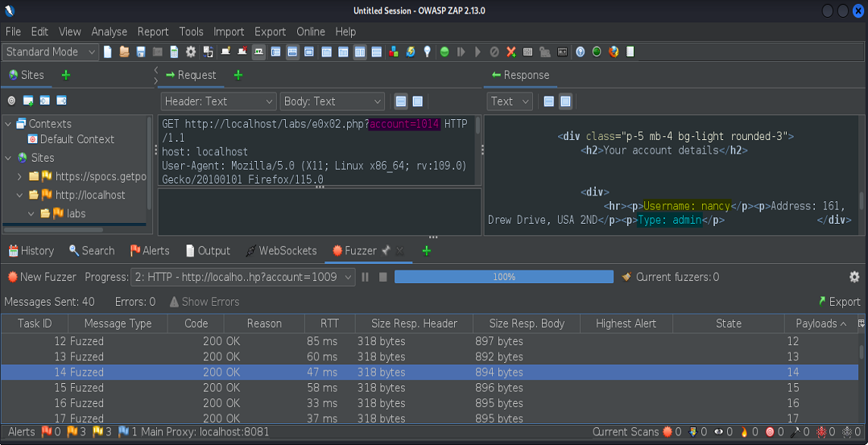Image resolution: width=868 pixels, height=445 pixels.
Task: Open fuzzer options gear icon
Action: (855, 277)
